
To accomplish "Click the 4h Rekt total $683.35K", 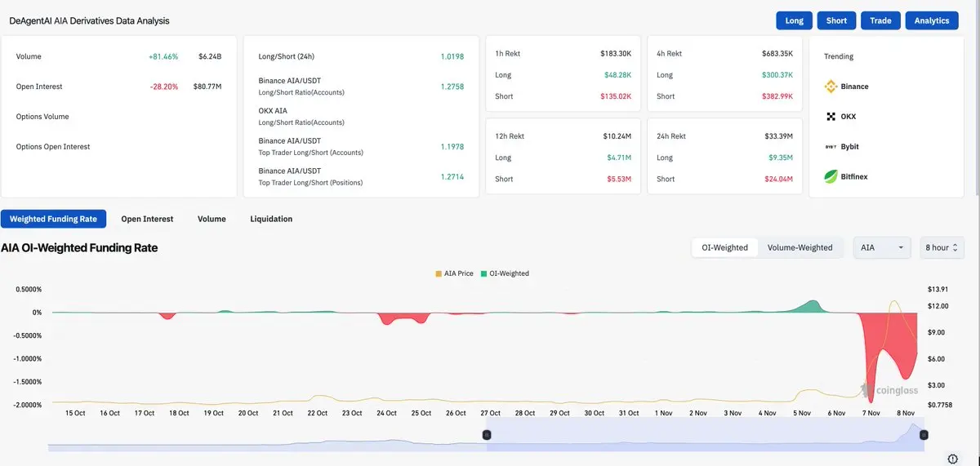I will click(x=777, y=53).
